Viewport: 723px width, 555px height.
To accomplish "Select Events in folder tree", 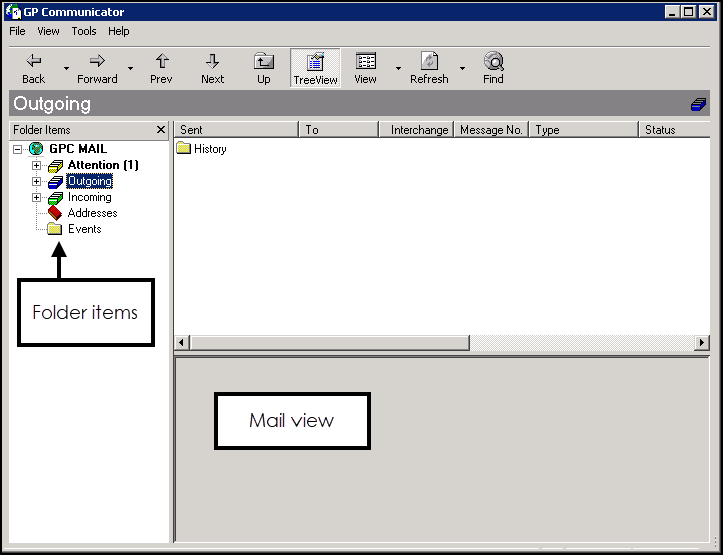I will 84,229.
